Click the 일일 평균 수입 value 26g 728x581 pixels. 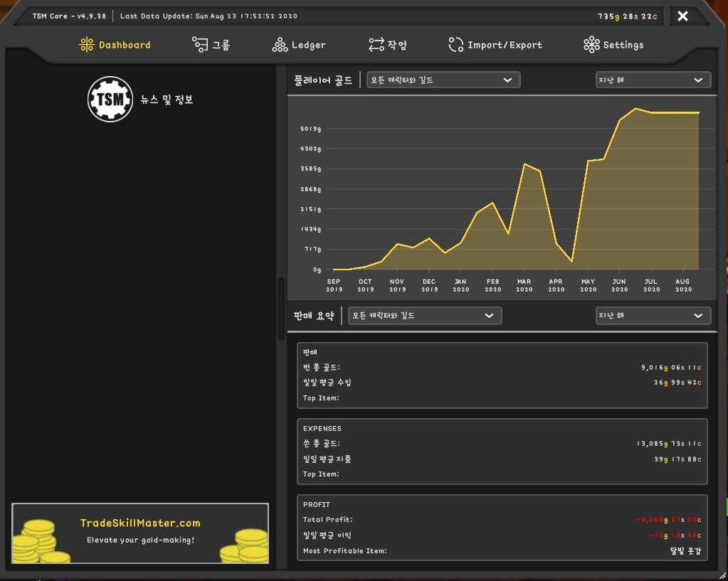click(678, 383)
